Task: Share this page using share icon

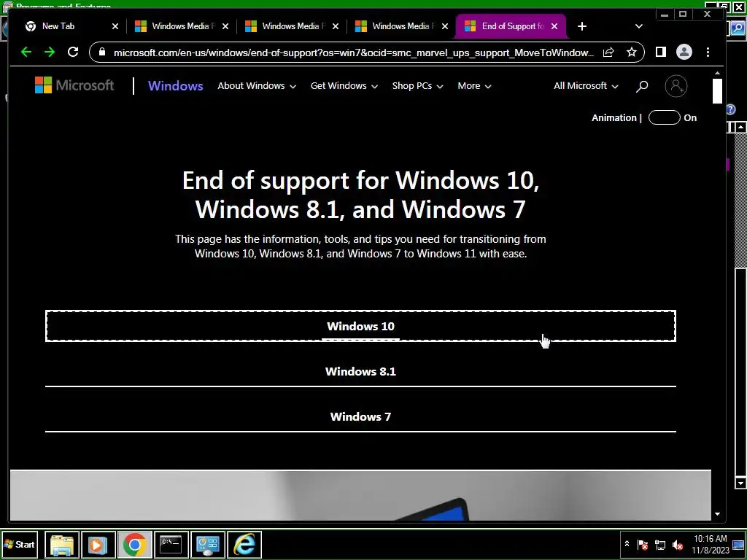Action: coord(608,52)
